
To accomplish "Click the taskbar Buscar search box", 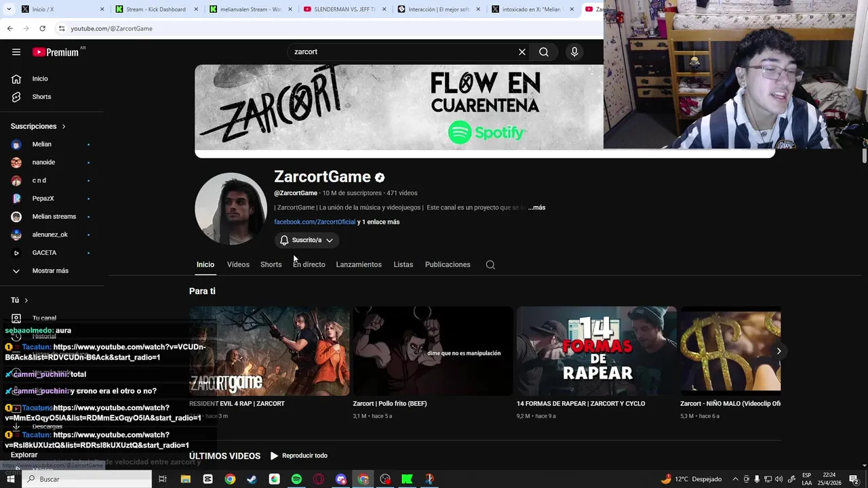I will (86, 479).
